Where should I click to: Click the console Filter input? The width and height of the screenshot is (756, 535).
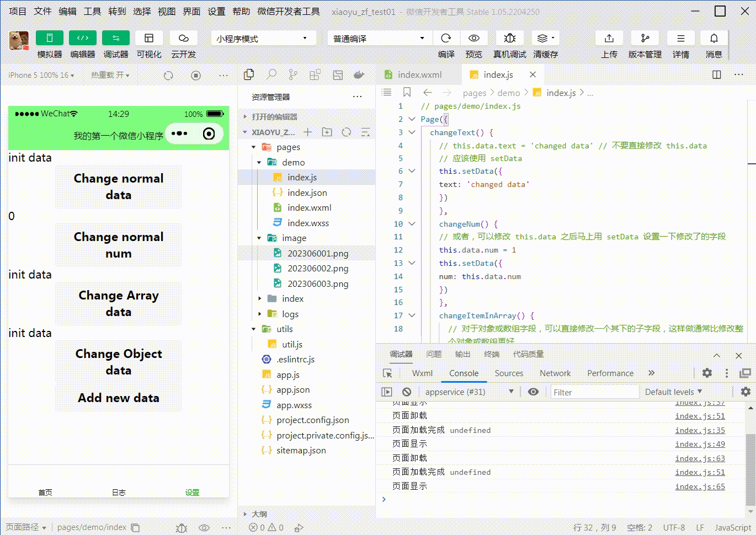coord(595,392)
